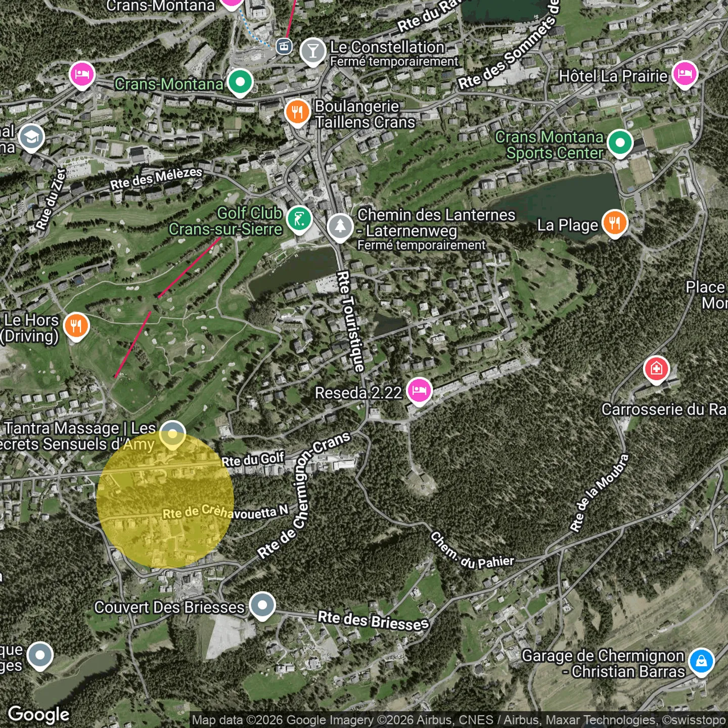
Task: Click the Hôtel La Prairie label
Action: tap(613, 76)
